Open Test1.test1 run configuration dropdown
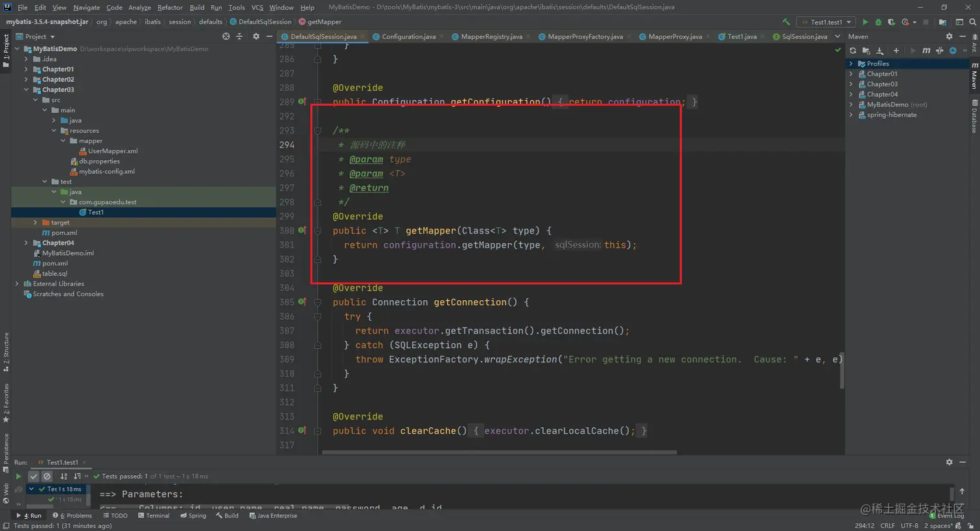Screen dimensions: 980x531 click(x=826, y=22)
